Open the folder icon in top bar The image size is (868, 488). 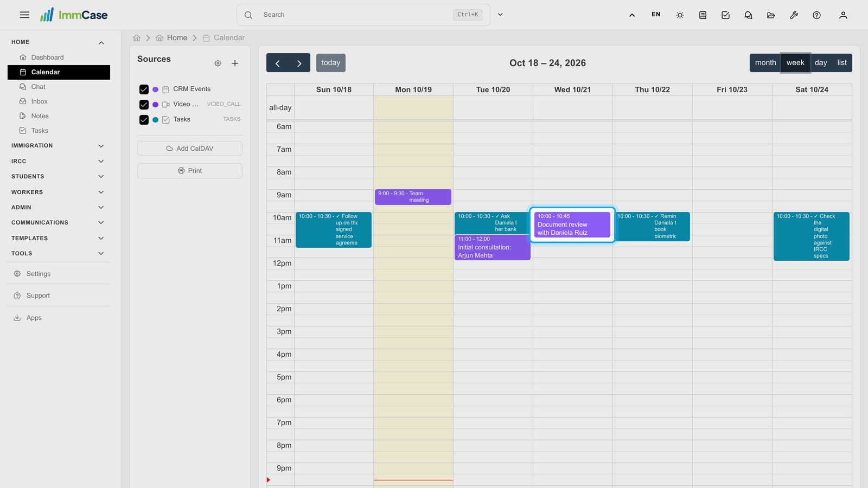(x=771, y=15)
